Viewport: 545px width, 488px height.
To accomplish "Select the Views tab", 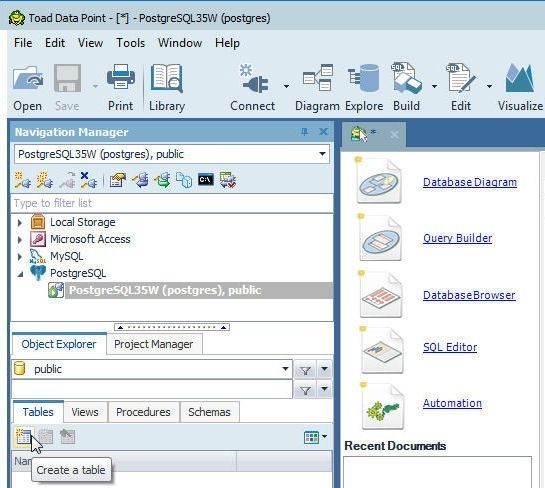I will click(x=85, y=412).
